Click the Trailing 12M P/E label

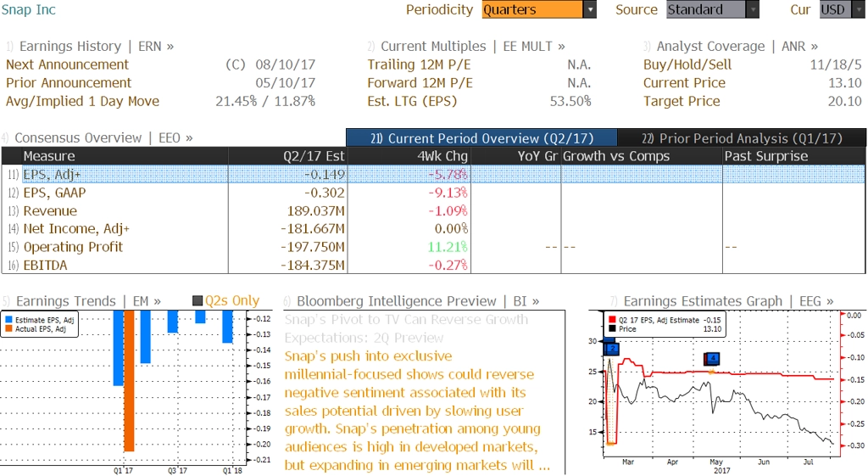click(x=419, y=64)
